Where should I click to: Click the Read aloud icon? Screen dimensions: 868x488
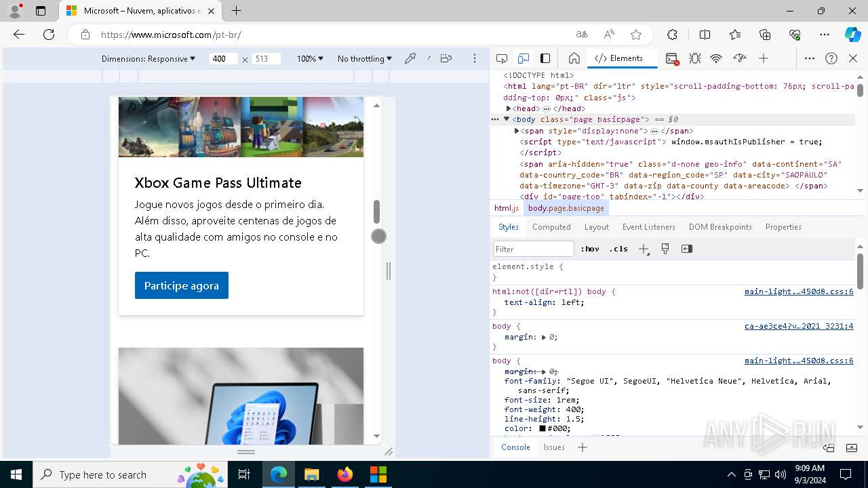(609, 35)
